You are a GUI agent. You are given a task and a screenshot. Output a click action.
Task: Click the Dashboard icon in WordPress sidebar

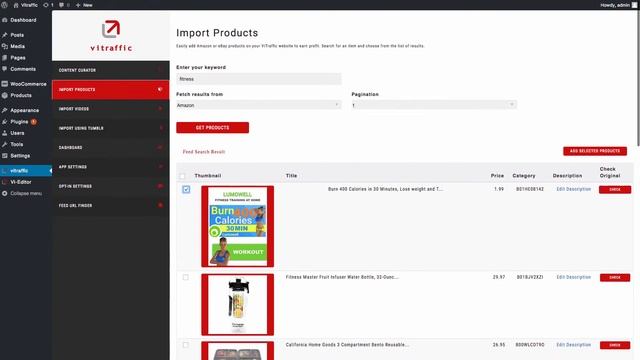coord(5,20)
